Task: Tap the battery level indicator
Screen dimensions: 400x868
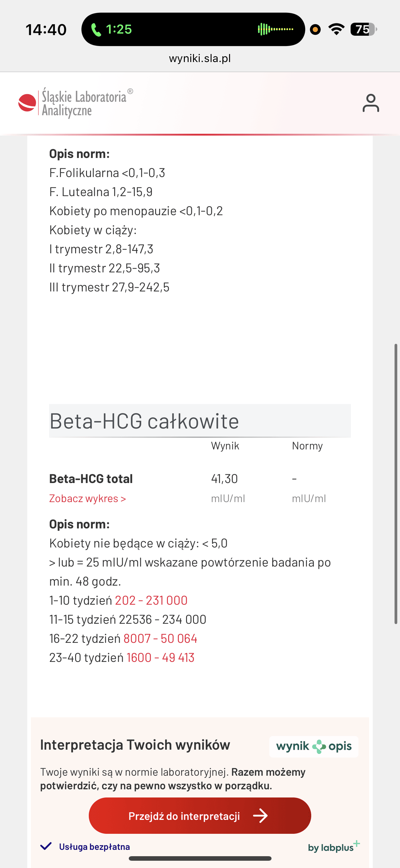Action: click(364, 29)
